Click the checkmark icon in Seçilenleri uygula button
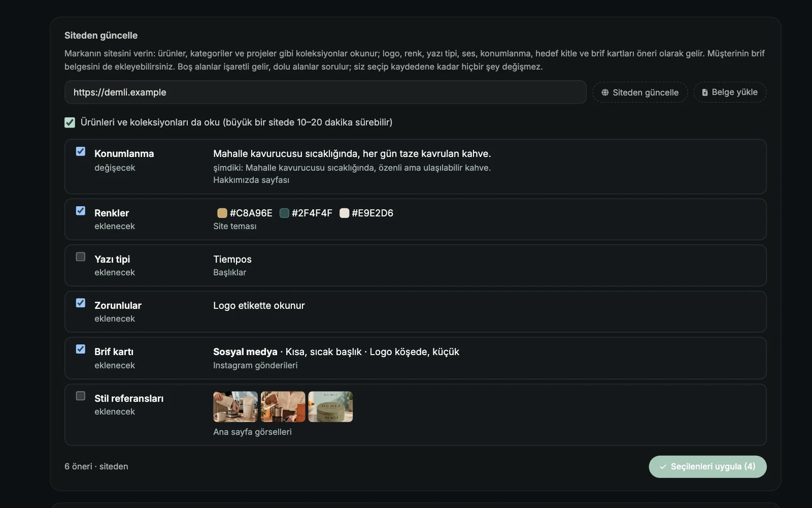 pyautogui.click(x=663, y=467)
